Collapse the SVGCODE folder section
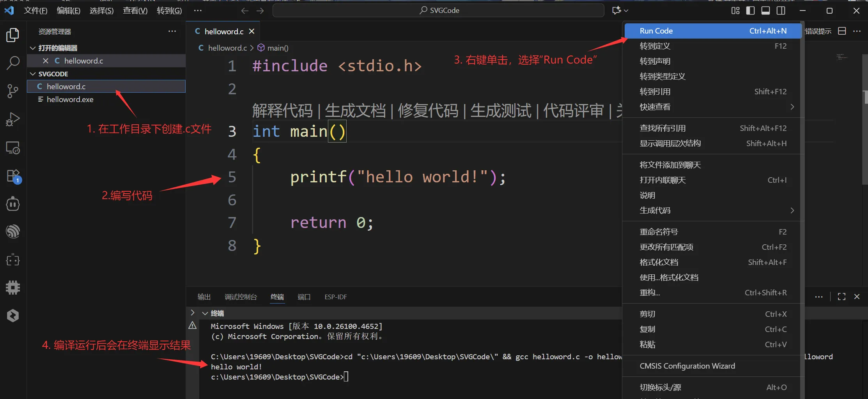 coord(33,74)
